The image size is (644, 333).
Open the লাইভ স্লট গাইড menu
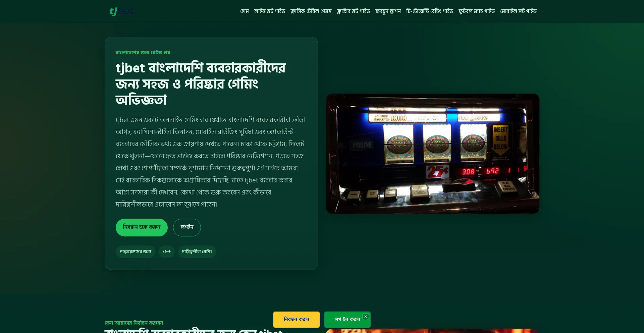pos(270,11)
